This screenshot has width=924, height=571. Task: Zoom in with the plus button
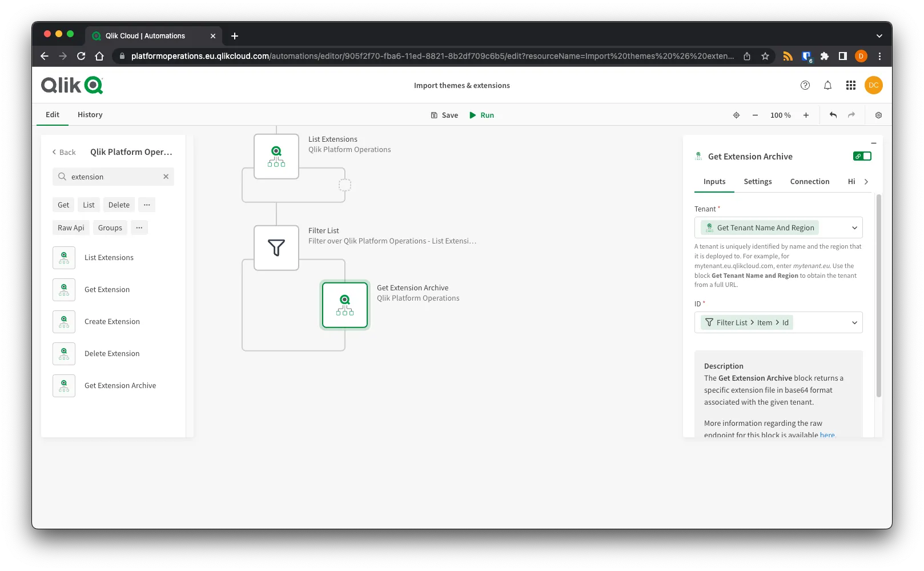(806, 115)
